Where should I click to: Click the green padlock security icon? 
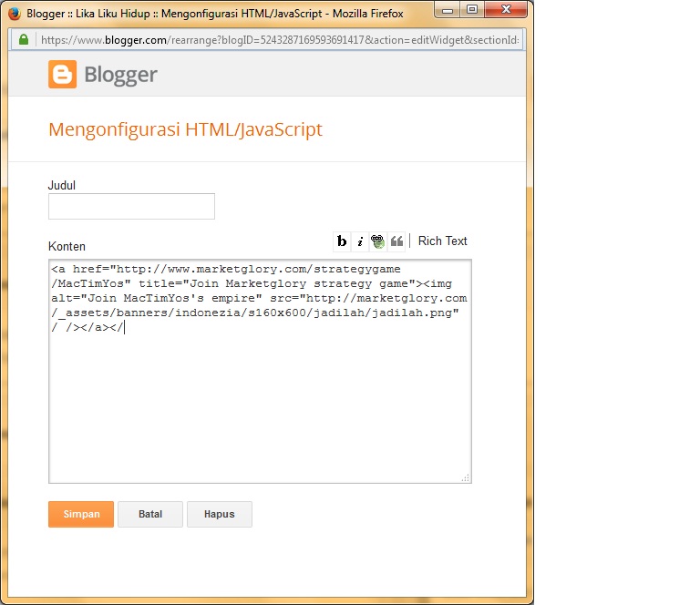[24, 40]
